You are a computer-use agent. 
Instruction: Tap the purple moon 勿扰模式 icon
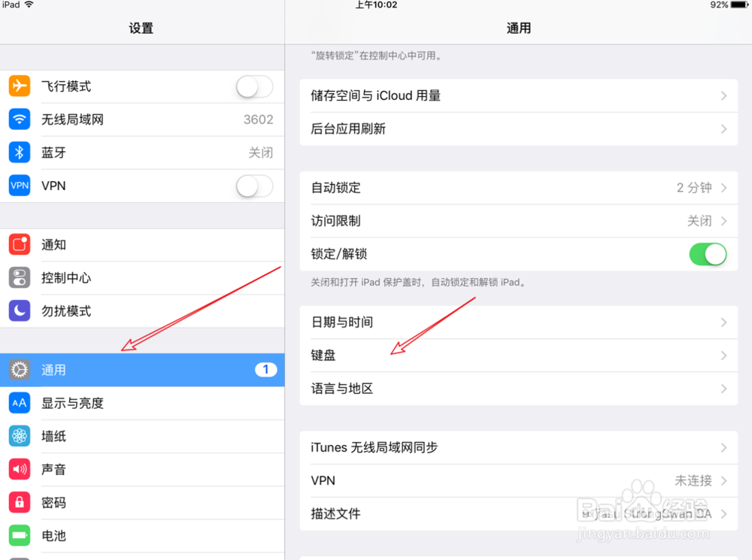tap(20, 310)
